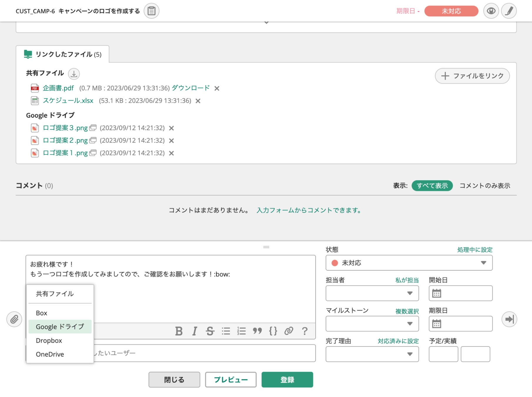Remove スケジュール.xlsx file link
This screenshot has height=397, width=532.
tap(198, 101)
